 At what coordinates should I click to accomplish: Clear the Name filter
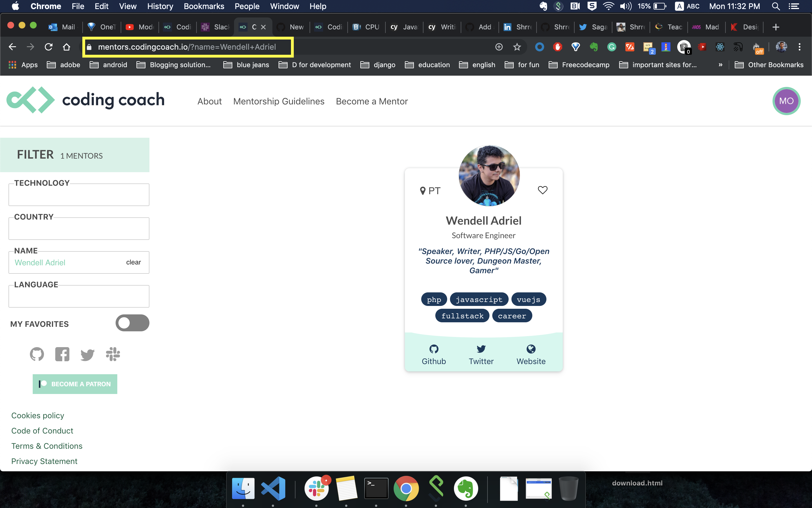click(133, 262)
